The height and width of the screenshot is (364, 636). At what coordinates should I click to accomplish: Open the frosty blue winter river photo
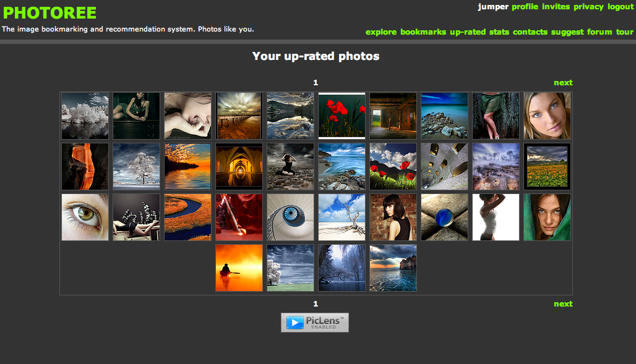click(x=342, y=268)
